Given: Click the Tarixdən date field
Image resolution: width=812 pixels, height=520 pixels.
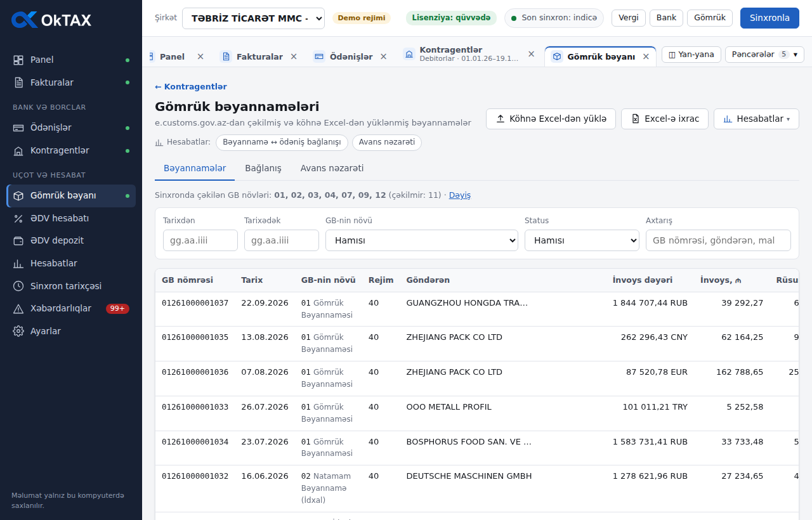Looking at the screenshot, I should pyautogui.click(x=200, y=240).
